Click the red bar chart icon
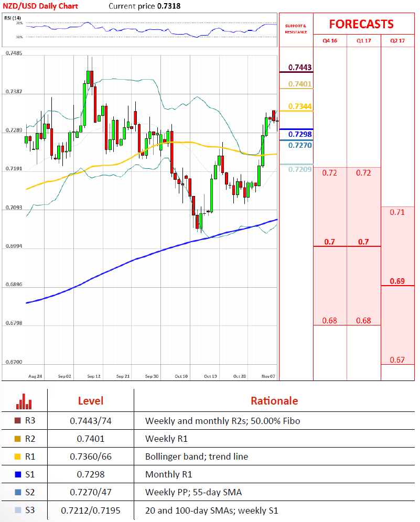420x522 pixels. click(x=24, y=401)
